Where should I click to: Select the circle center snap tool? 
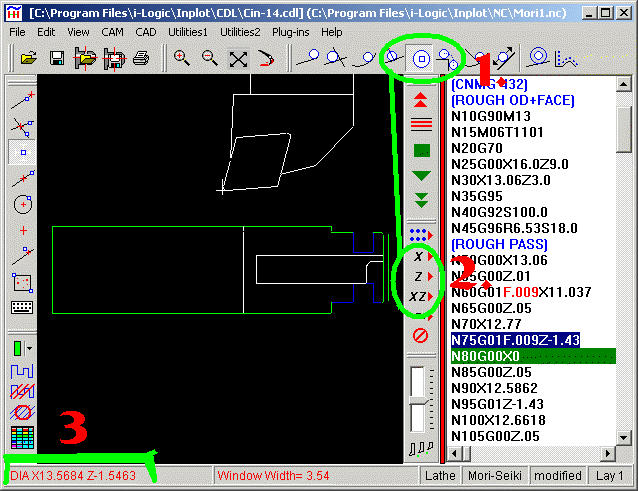(421, 58)
